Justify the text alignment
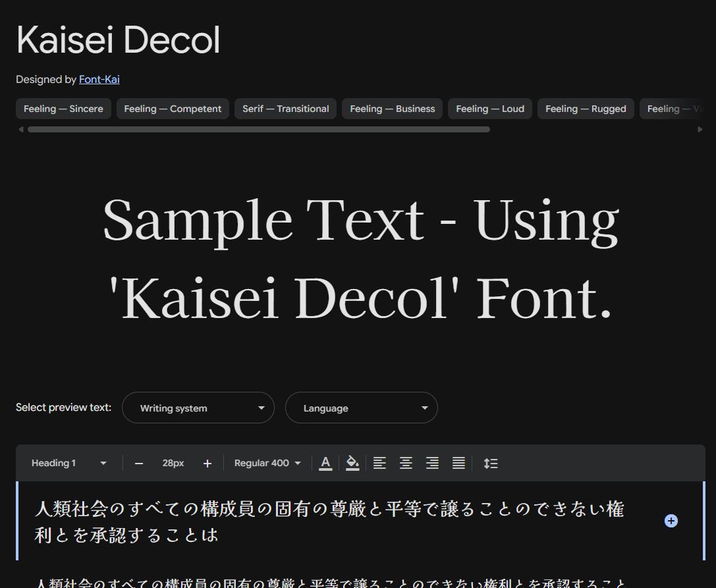The image size is (716, 588). tap(458, 463)
